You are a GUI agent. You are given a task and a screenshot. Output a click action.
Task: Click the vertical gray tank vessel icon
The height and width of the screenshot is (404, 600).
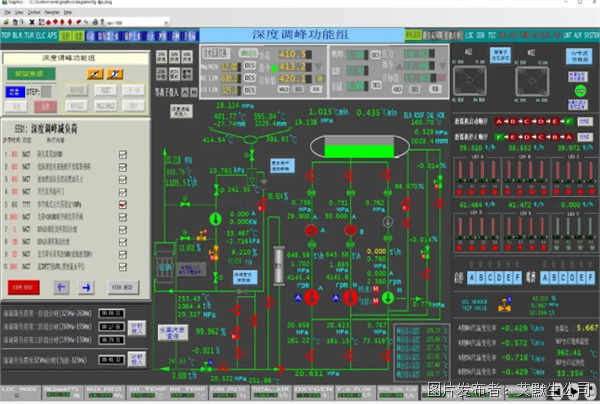click(279, 266)
